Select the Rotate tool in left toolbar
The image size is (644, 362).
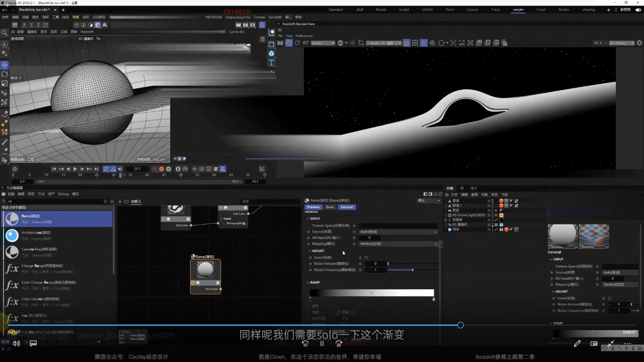(x=5, y=74)
